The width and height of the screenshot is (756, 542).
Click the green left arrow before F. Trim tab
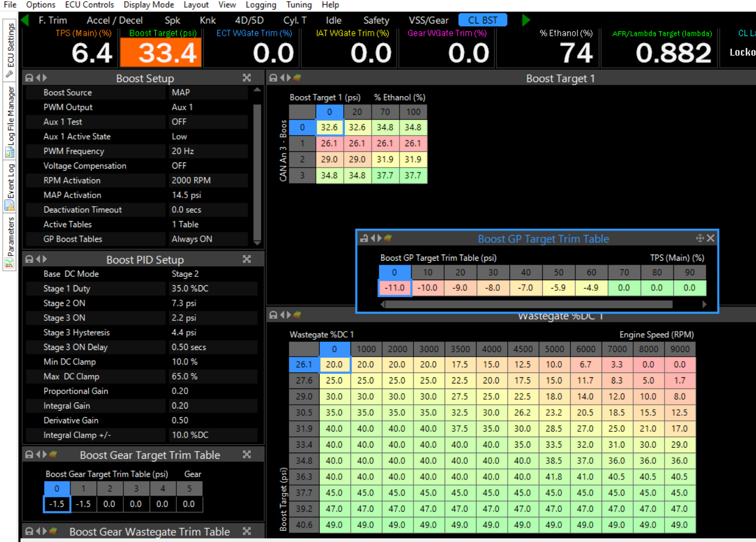click(x=25, y=21)
